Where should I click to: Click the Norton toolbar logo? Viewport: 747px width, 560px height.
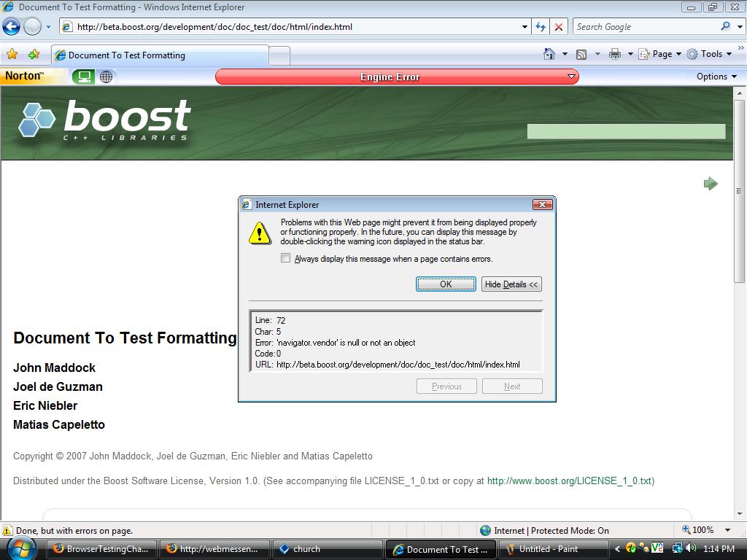point(25,76)
